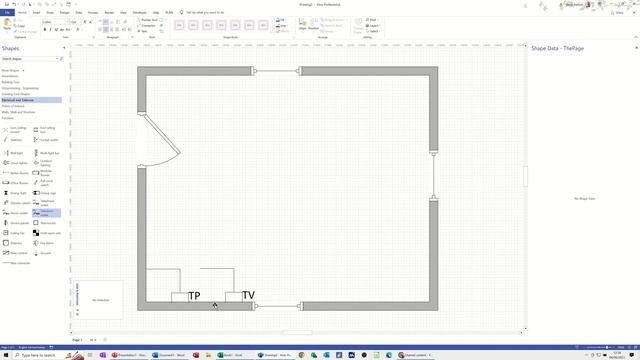This screenshot has width=640, height=360.
Task: Open the Layers dropdown
Action: tap(373, 25)
